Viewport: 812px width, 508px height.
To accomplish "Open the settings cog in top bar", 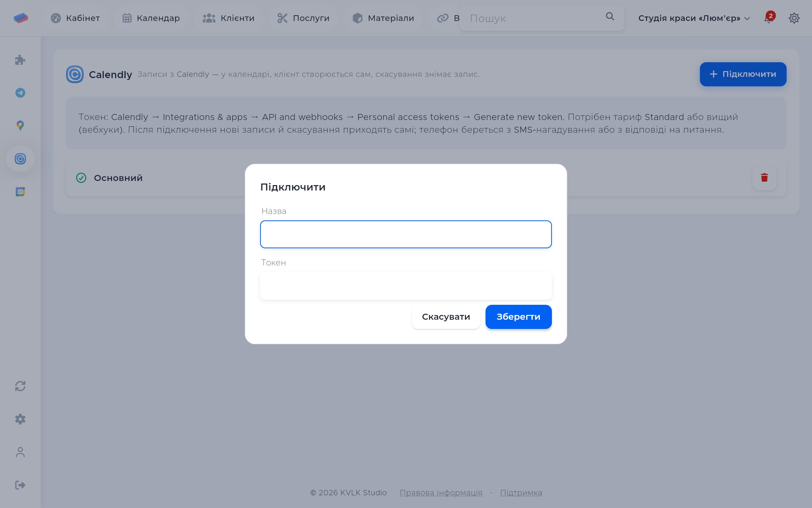I will click(x=794, y=18).
